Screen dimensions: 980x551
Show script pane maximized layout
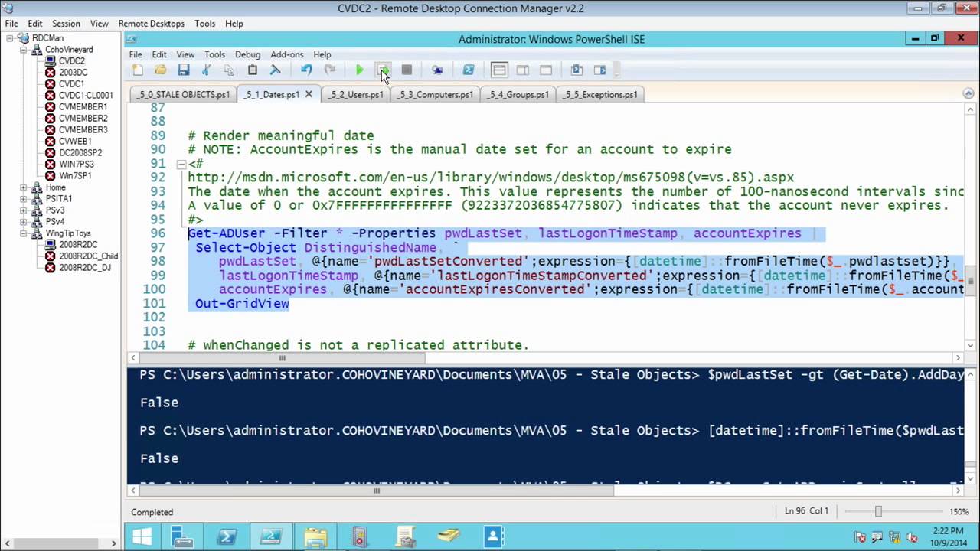546,70
